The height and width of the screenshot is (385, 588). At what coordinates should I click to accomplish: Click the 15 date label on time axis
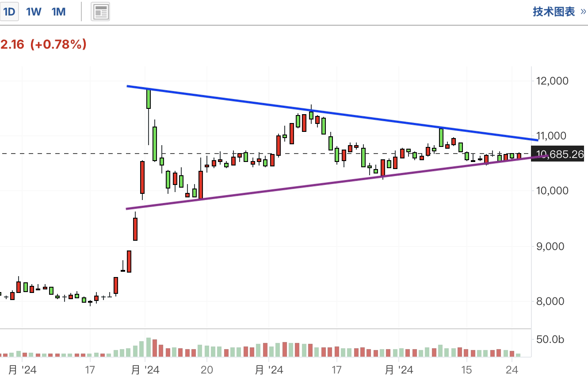pyautogui.click(x=466, y=370)
